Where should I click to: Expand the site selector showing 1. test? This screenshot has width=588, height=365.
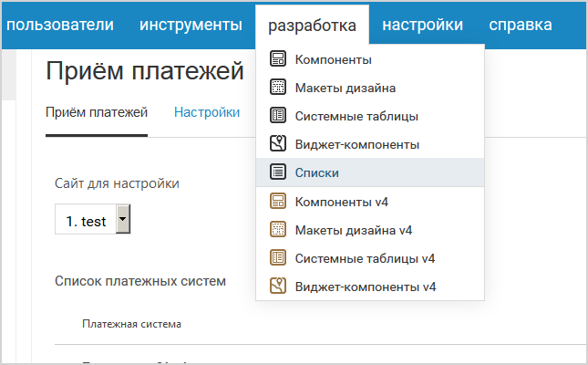pyautogui.click(x=123, y=221)
